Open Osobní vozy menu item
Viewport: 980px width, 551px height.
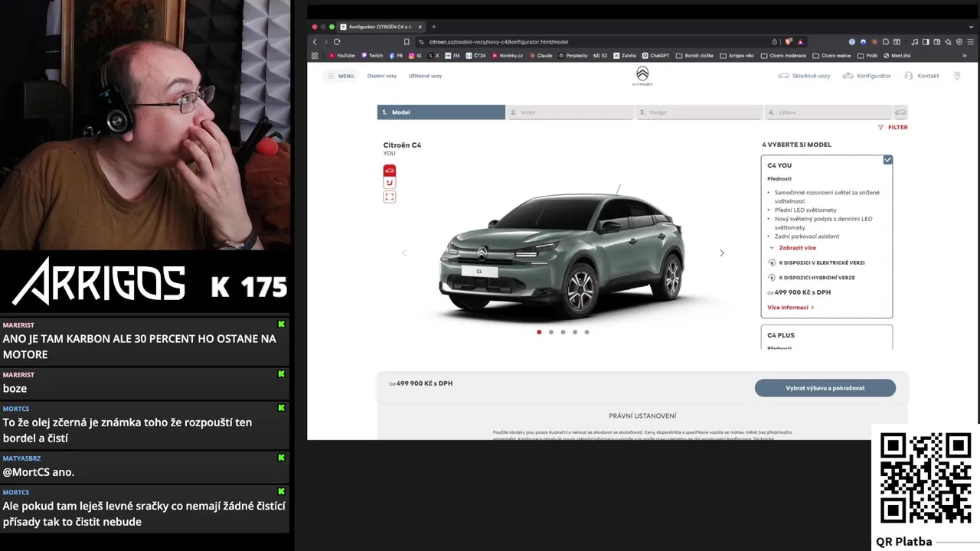381,76
